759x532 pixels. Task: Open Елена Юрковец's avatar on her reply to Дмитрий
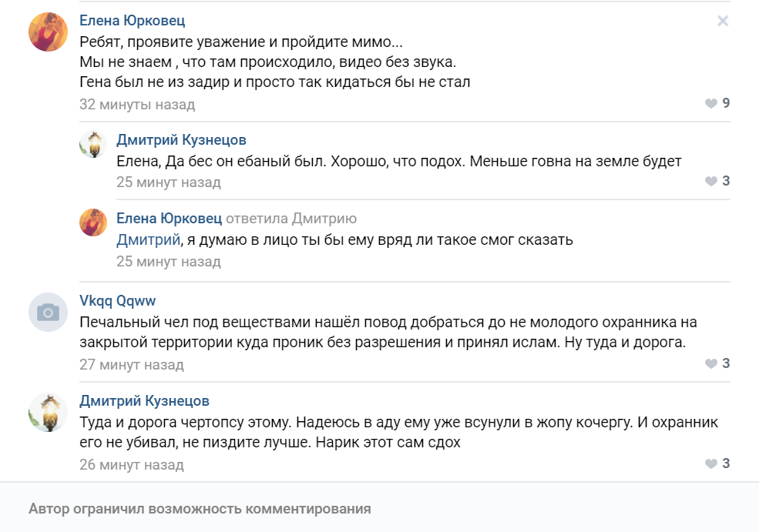[x=93, y=223]
